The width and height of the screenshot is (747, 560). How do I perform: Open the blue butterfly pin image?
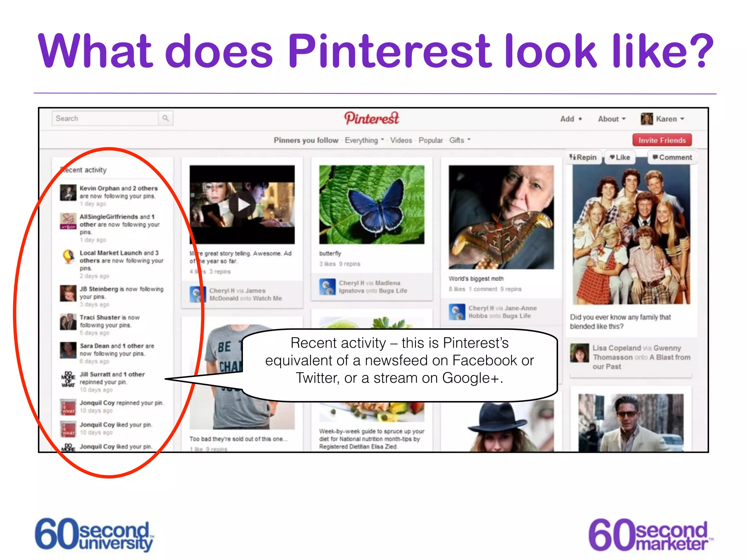click(372, 205)
